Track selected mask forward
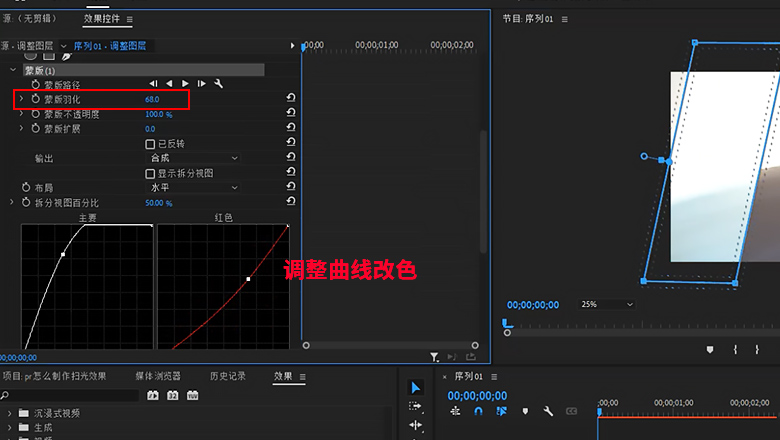The height and width of the screenshot is (440, 780). coord(185,84)
